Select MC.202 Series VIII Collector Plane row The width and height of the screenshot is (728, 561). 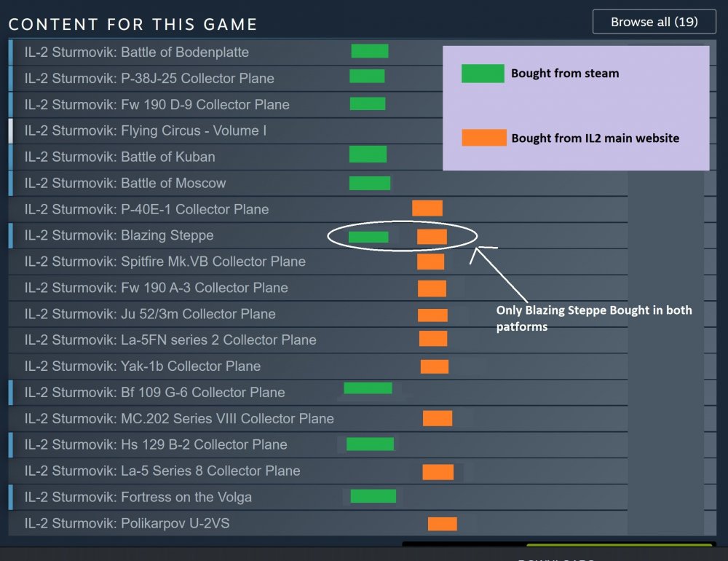[179, 419]
